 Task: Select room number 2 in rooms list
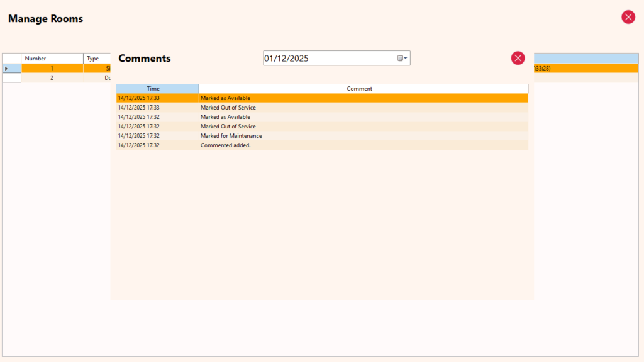[x=52, y=78]
